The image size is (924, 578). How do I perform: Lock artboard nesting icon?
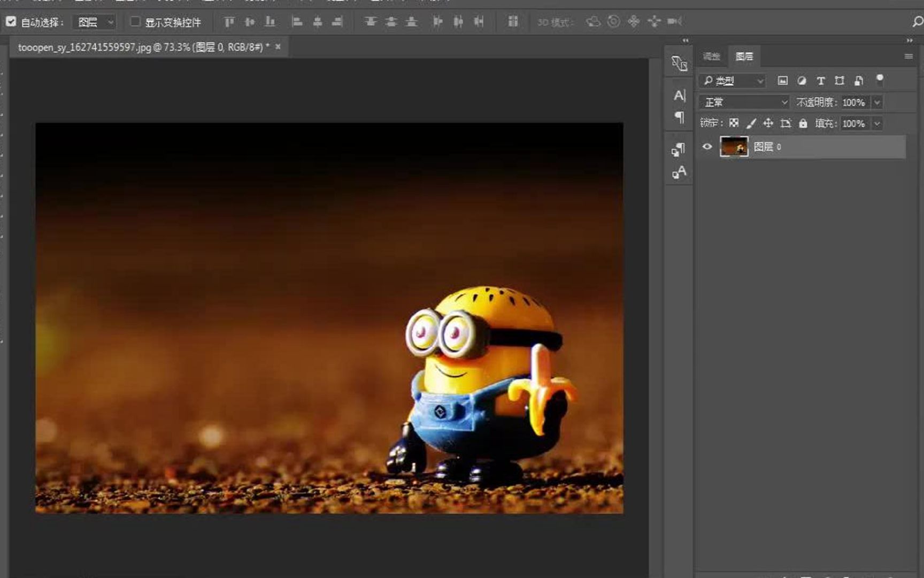(786, 124)
